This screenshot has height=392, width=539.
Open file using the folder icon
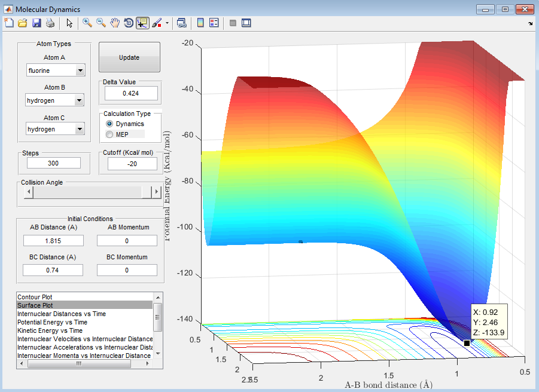[23, 23]
